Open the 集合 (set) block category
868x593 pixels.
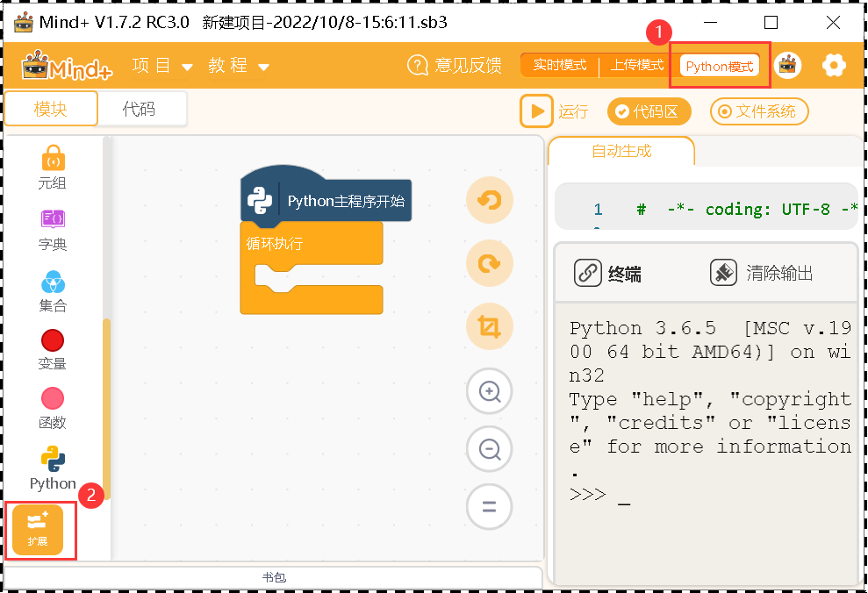pos(53,291)
